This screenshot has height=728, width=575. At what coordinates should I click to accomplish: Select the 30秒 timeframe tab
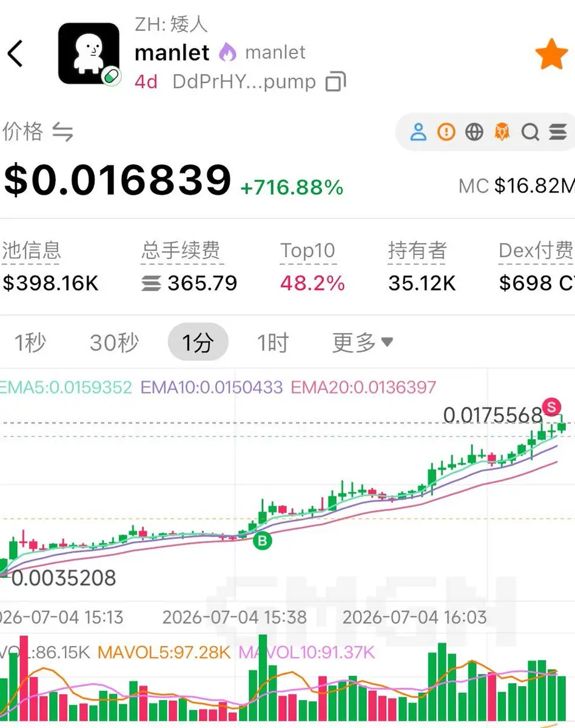tap(115, 343)
